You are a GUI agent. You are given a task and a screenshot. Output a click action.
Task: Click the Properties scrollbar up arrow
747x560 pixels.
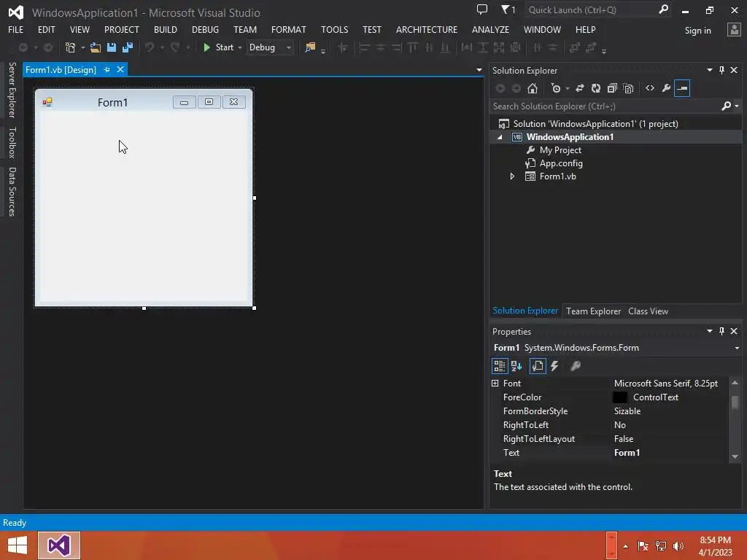[735, 382]
